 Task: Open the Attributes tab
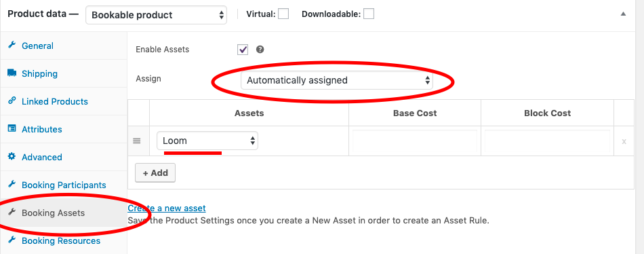[x=64, y=129]
